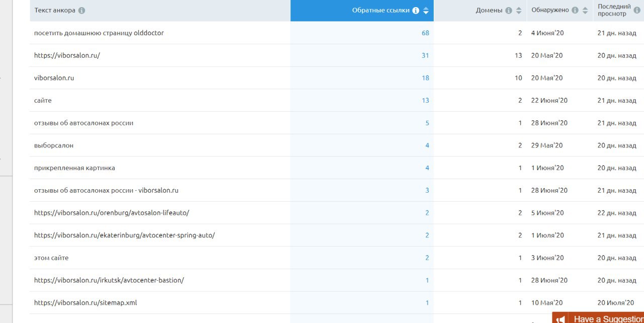The width and height of the screenshot is (644, 323).
Task: Open backlinks count 68 link
Action: 425,33
